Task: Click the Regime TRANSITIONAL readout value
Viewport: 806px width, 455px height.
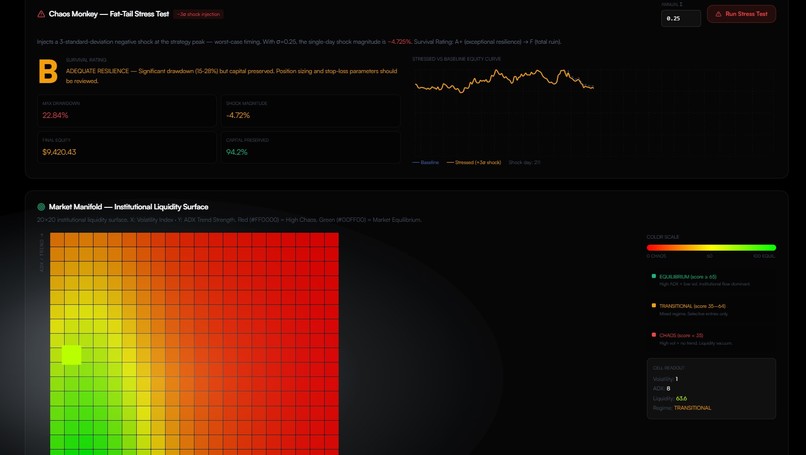Action: [692, 408]
